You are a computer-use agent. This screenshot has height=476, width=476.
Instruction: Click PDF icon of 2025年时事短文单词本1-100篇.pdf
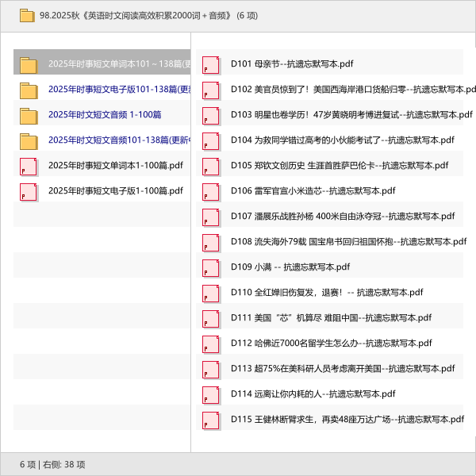[29, 166]
